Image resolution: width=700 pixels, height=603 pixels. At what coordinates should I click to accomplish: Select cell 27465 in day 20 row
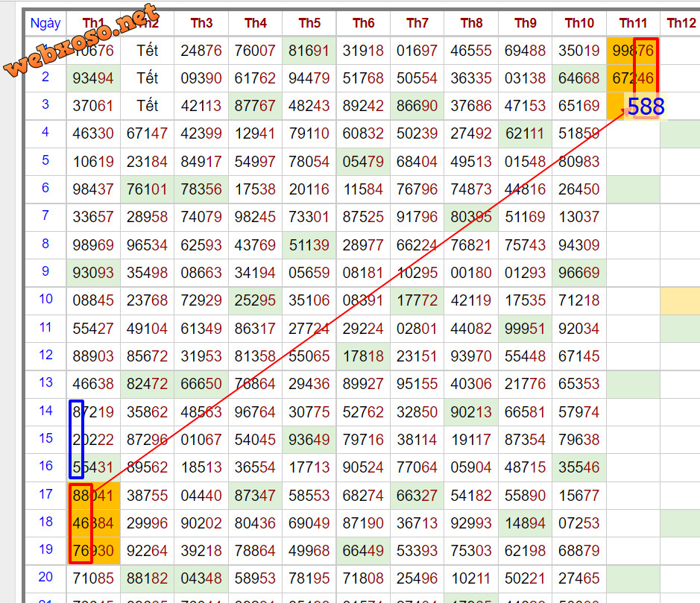coord(579,578)
